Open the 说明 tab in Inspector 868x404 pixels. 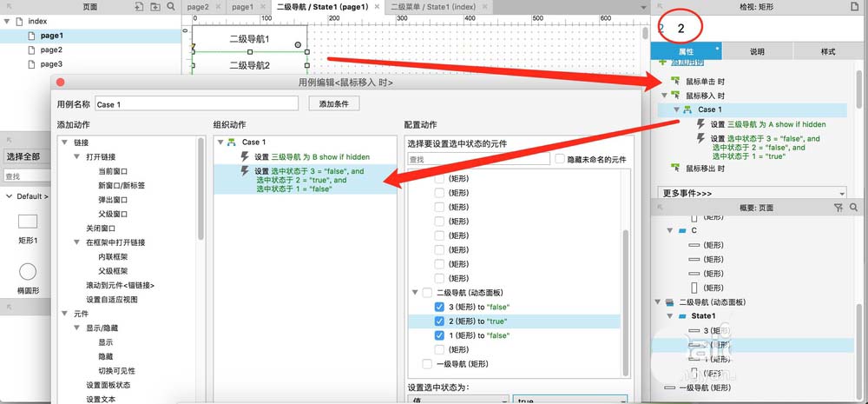pos(757,51)
